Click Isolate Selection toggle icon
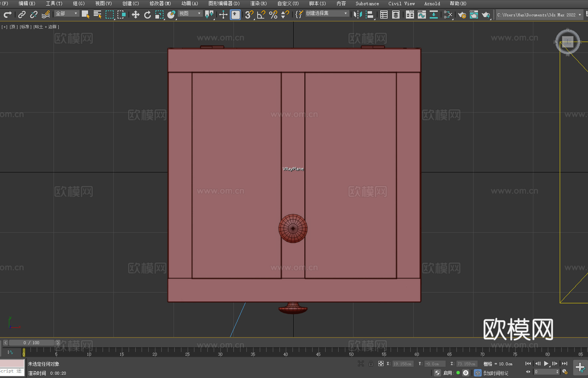Image resolution: width=588 pixels, height=378 pixels. [361, 364]
